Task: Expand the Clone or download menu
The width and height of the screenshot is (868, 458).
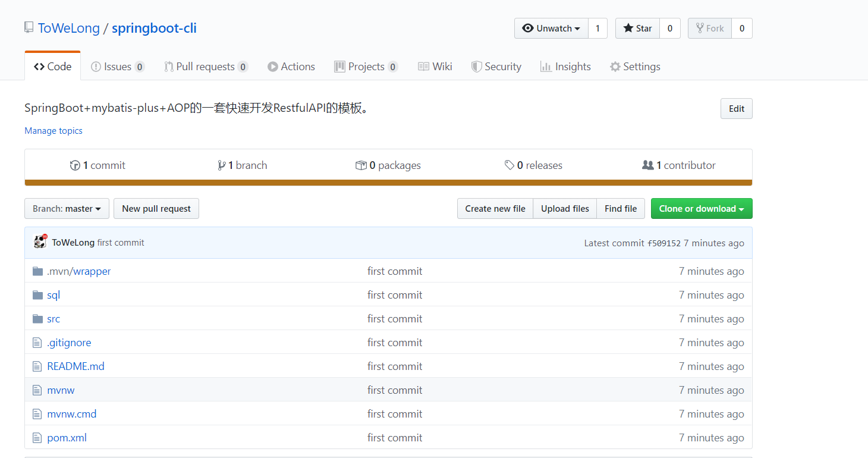Action: point(701,209)
